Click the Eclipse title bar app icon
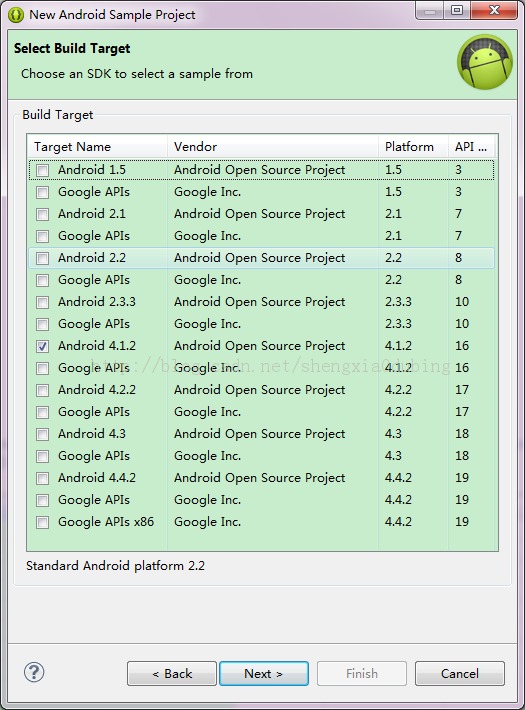525x710 pixels. pyautogui.click(x=16, y=14)
